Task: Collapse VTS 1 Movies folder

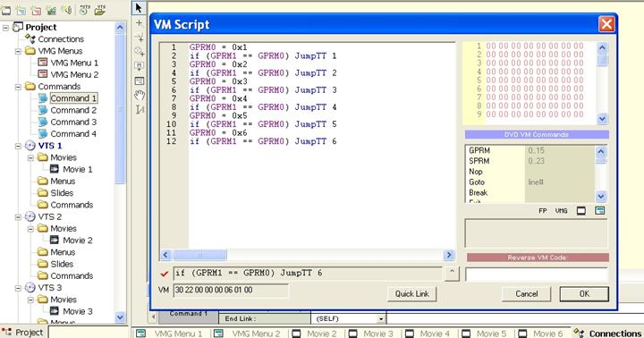Action: coord(30,157)
